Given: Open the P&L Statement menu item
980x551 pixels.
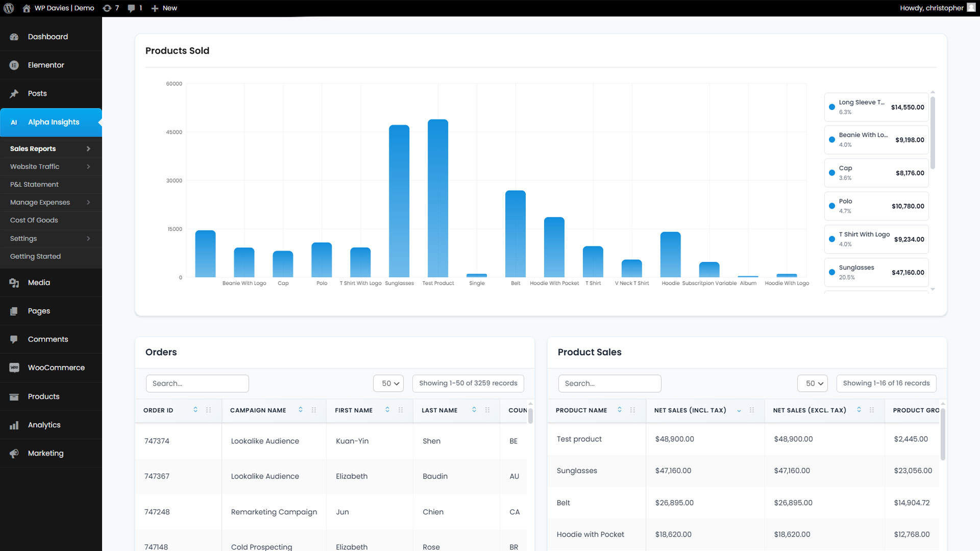Looking at the screenshot, I should point(34,185).
